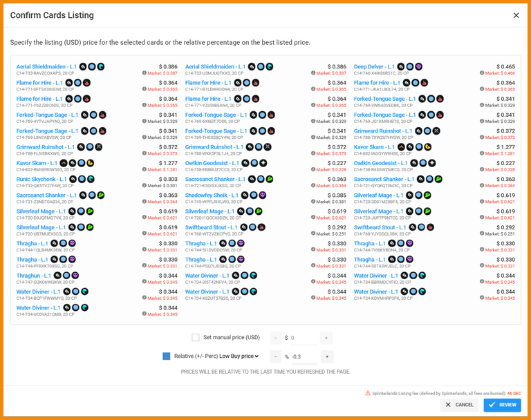This screenshot has width=531, height=420.
Task: Increase relative percentage with the plus button
Action: click(x=327, y=356)
